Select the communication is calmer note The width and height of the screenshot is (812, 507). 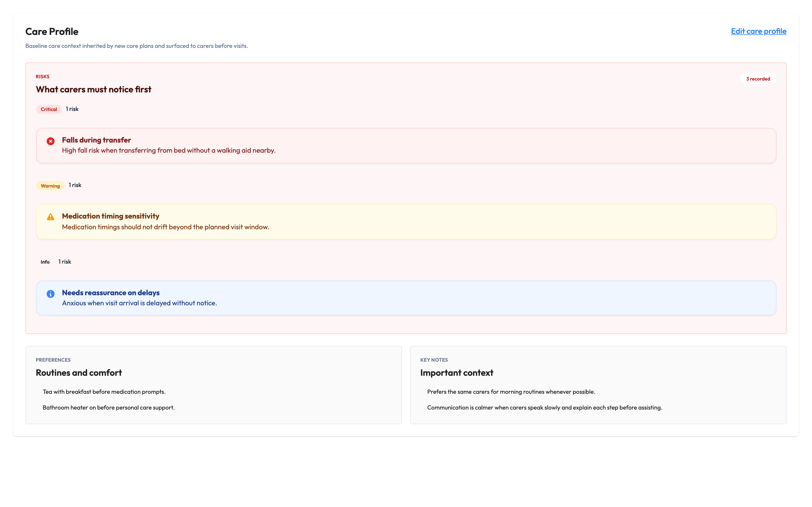(545, 407)
